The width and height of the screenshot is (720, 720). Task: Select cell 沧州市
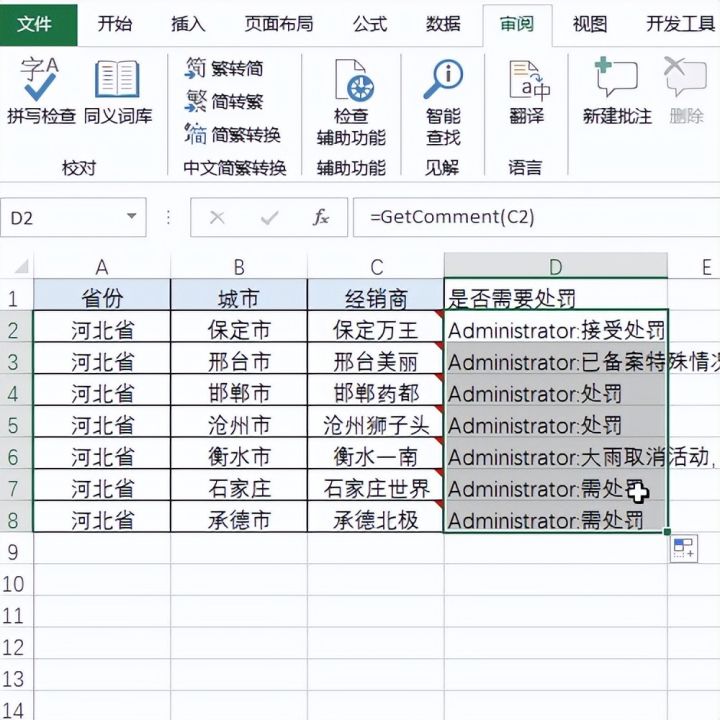click(x=239, y=422)
